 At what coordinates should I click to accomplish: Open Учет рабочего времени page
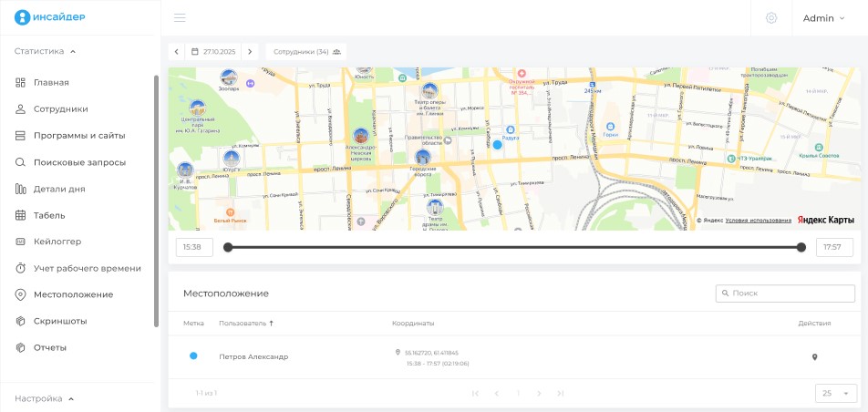[87, 268]
